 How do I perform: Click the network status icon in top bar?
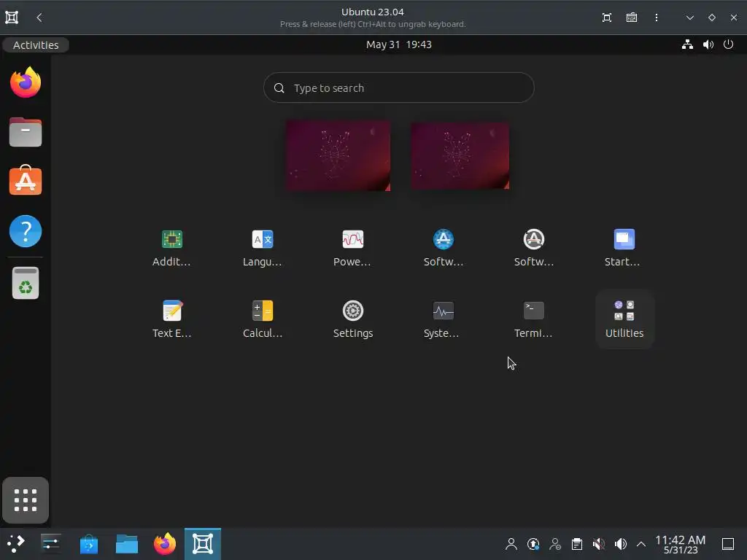click(x=687, y=44)
